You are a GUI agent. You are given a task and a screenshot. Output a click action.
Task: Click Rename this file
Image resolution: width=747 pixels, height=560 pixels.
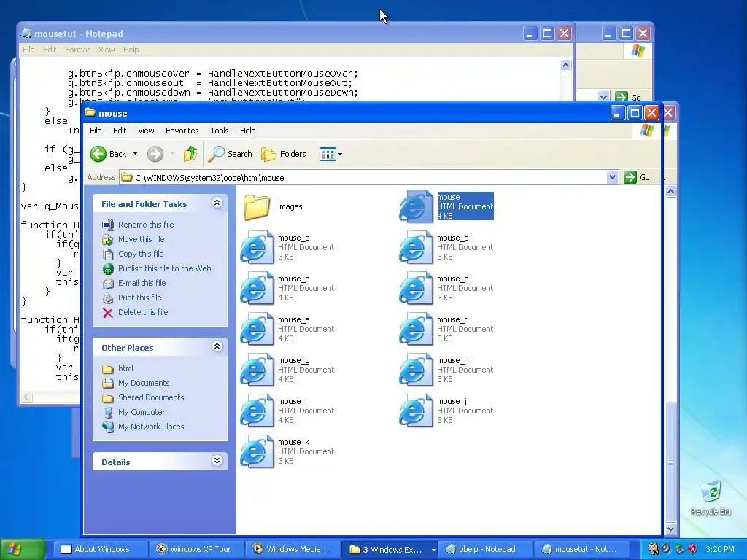tap(146, 225)
